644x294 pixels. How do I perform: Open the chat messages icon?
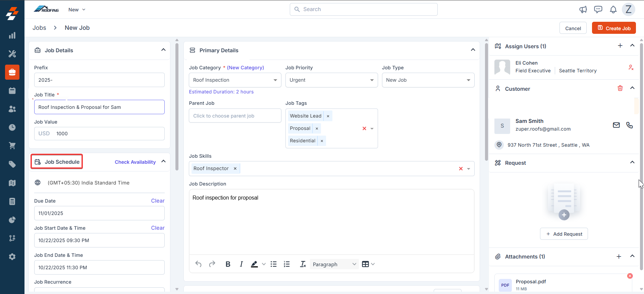pyautogui.click(x=598, y=9)
